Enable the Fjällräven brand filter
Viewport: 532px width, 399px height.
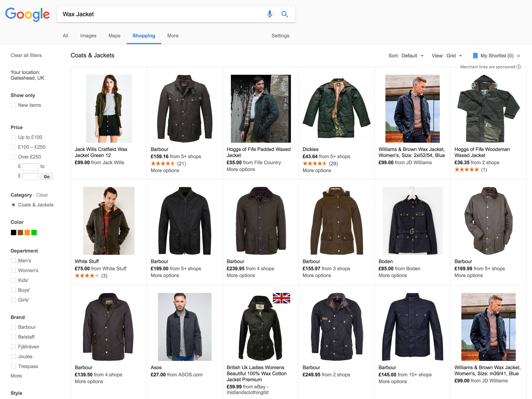coord(13,347)
